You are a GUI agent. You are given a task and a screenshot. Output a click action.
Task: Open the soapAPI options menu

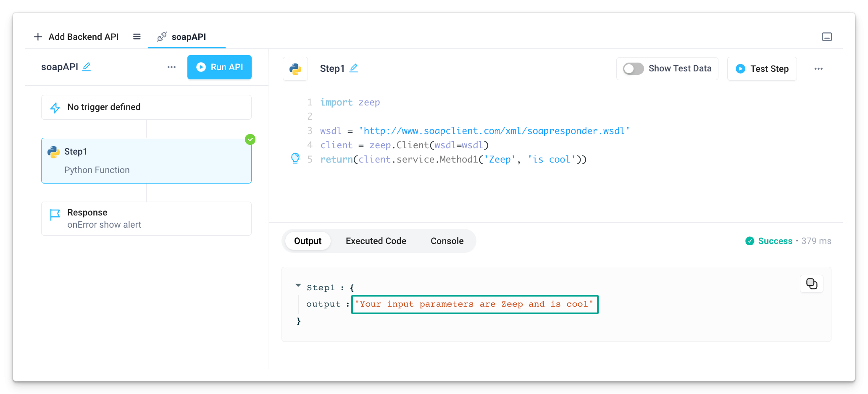pos(171,67)
